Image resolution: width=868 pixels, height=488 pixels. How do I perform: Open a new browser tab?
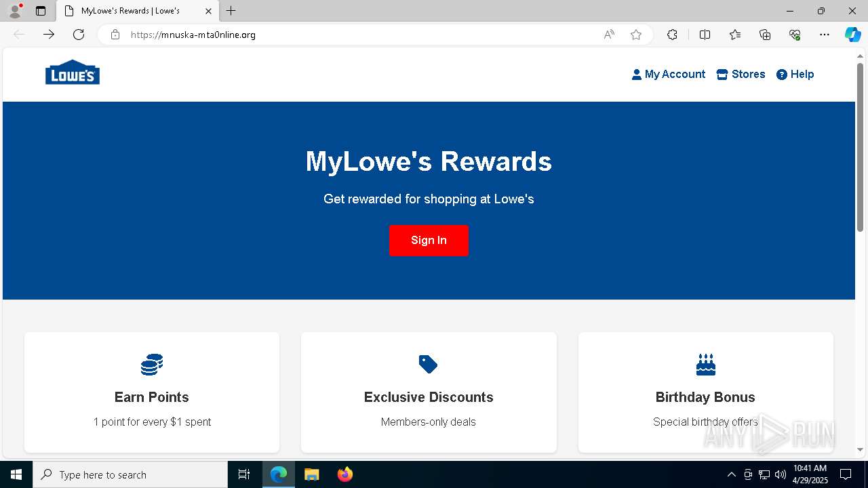pyautogui.click(x=231, y=11)
